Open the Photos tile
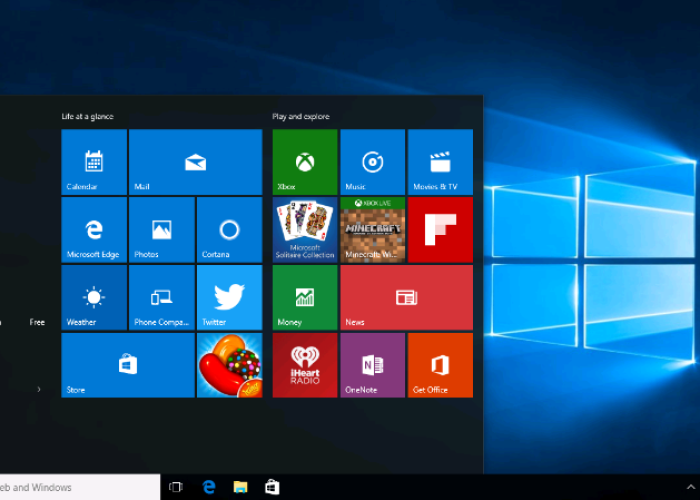Image resolution: width=700 pixels, height=500 pixels. coord(162,230)
